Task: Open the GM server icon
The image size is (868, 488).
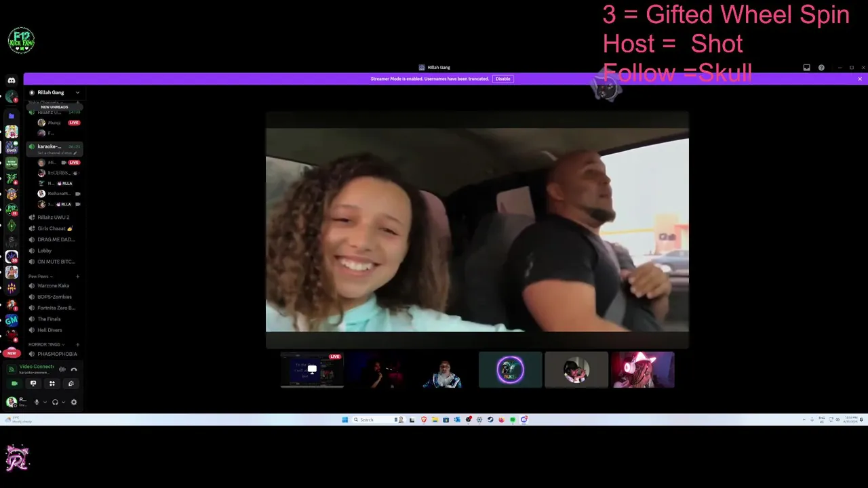Action: pyautogui.click(x=12, y=320)
